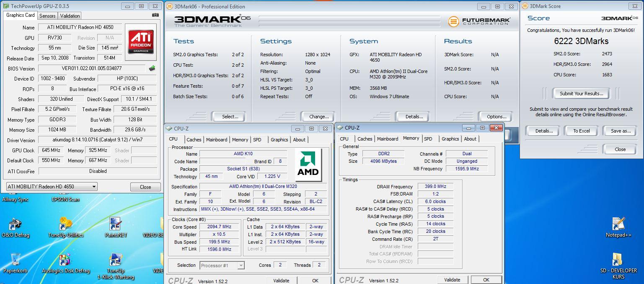The image size is (644, 284).
Task: Click the GPU-Z title bar icon
Action: coord(5,6)
